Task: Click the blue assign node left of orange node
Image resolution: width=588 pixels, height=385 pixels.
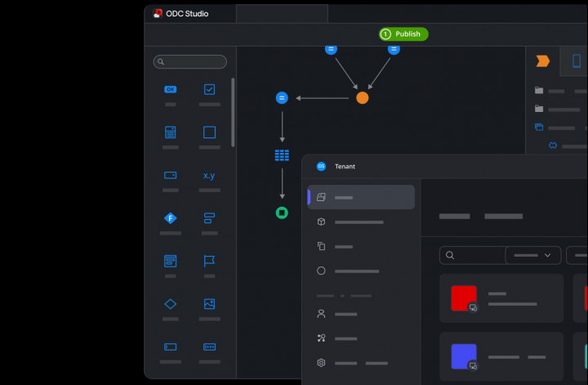Action: coord(282,98)
